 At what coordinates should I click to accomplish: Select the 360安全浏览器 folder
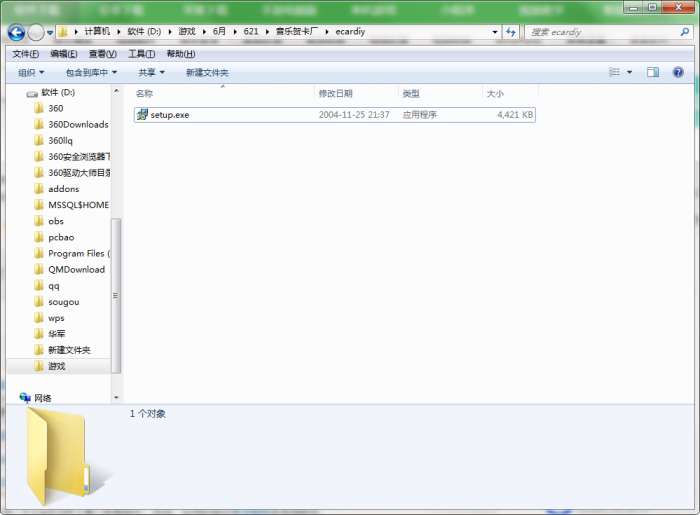[79, 157]
